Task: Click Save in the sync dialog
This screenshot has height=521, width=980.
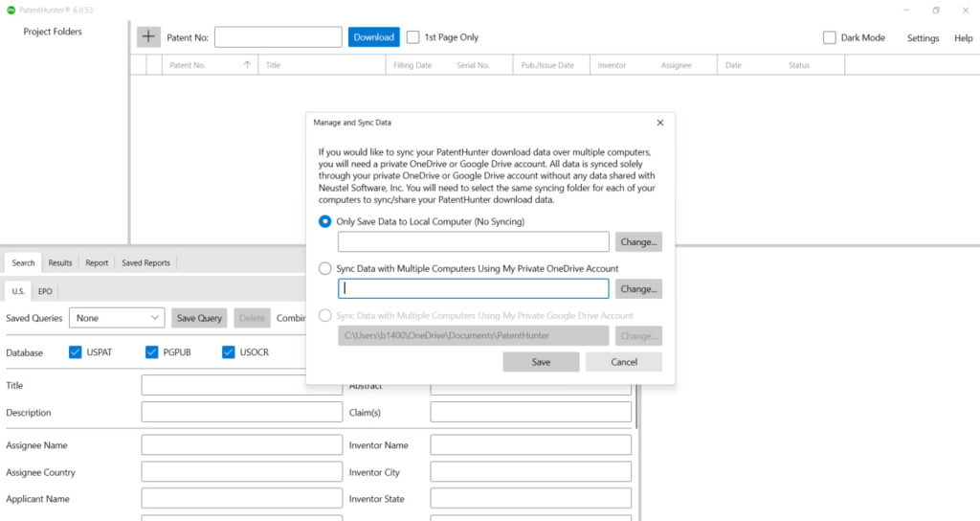Action: (x=541, y=361)
